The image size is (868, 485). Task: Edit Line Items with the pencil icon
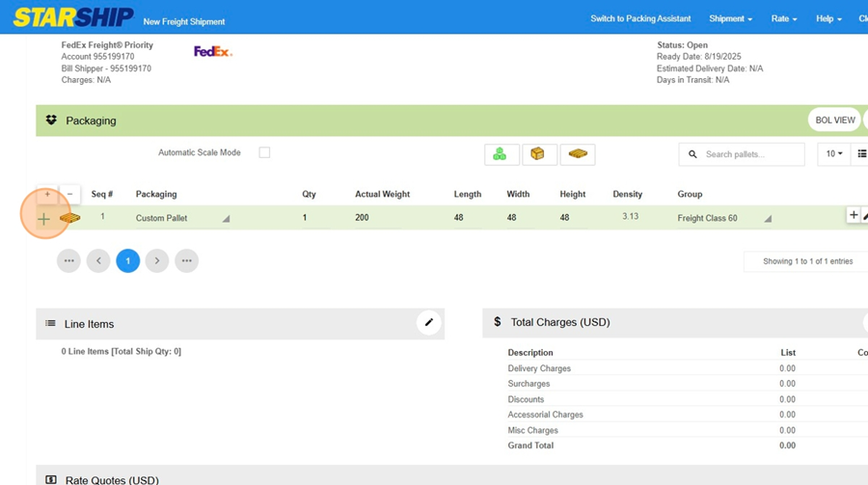pos(429,323)
